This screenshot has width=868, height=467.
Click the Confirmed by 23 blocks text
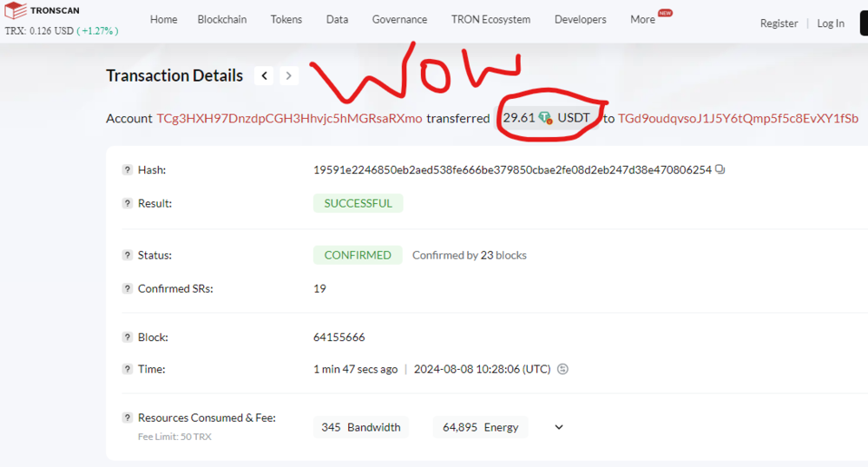click(470, 255)
